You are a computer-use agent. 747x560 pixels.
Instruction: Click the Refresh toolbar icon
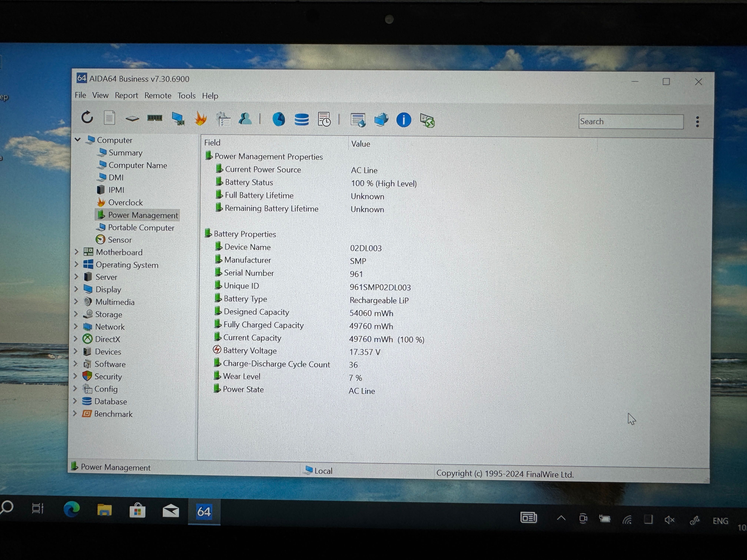click(87, 117)
